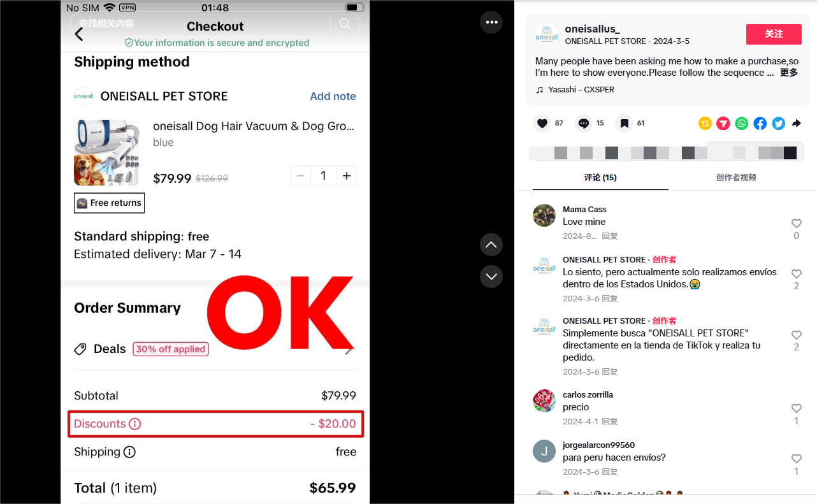Like jorgealarcon99560's comment
The width and height of the screenshot is (817, 504).
[796, 459]
